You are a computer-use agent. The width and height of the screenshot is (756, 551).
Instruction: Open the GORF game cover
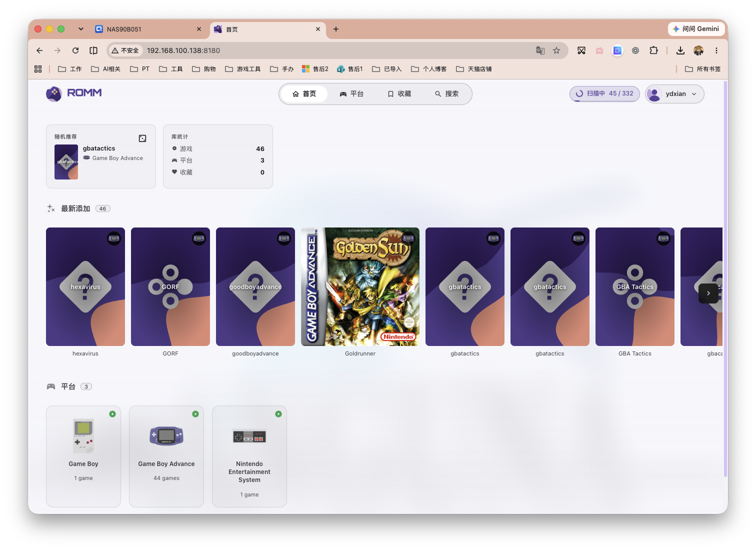tap(170, 286)
